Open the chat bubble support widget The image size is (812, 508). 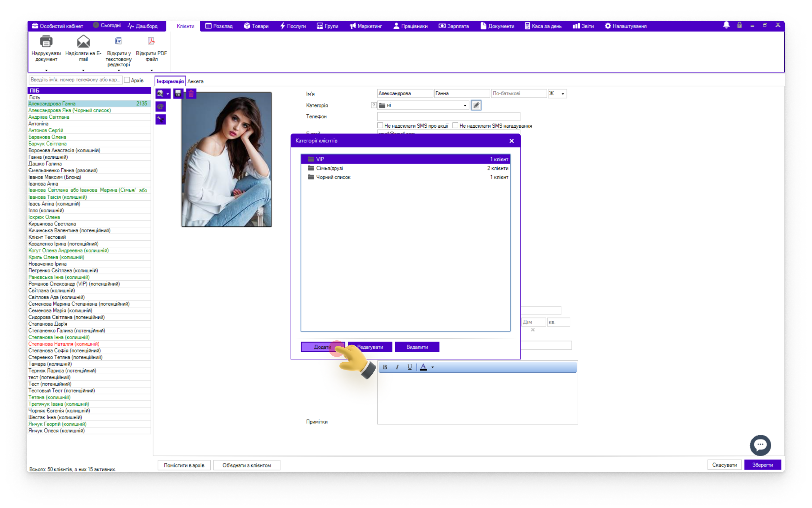click(x=760, y=445)
